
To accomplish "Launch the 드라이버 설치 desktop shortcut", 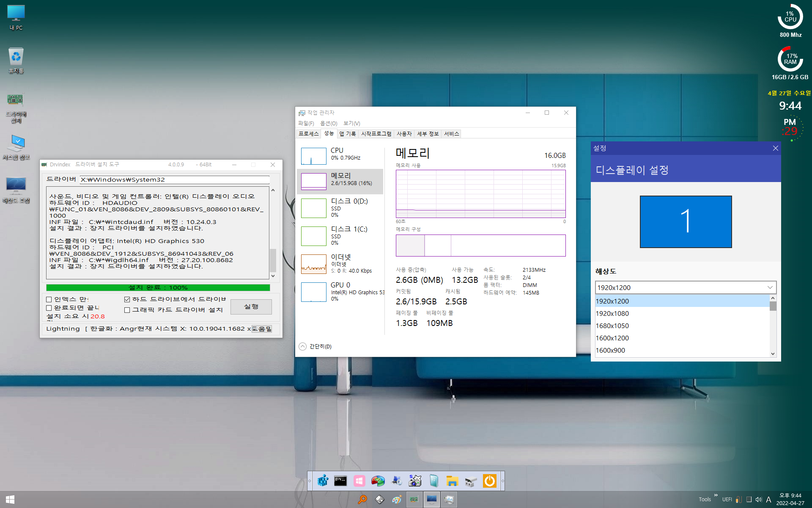I will coord(16,108).
